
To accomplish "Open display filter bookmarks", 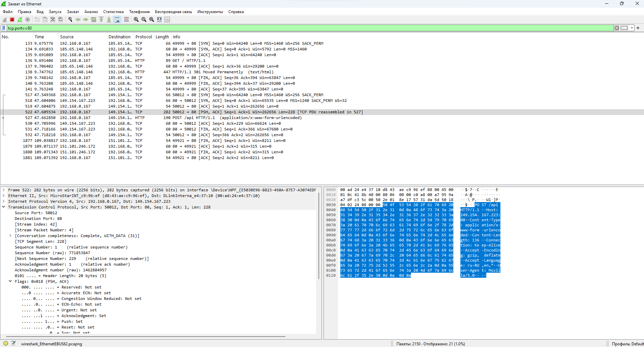I will (4, 28).
